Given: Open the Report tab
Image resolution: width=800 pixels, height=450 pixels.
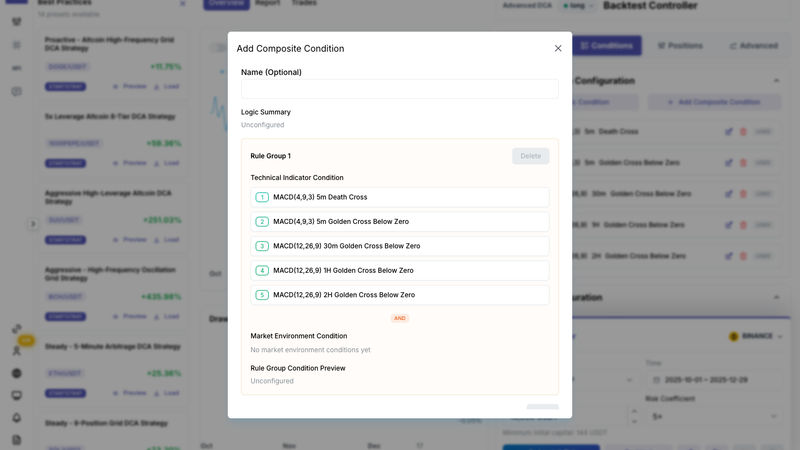Looking at the screenshot, I should (267, 3).
